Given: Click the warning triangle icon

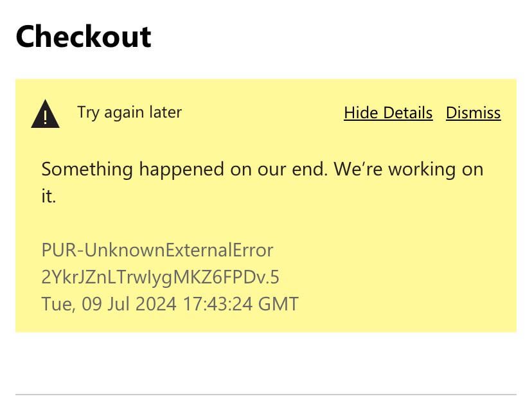Looking at the screenshot, I should point(45,115).
